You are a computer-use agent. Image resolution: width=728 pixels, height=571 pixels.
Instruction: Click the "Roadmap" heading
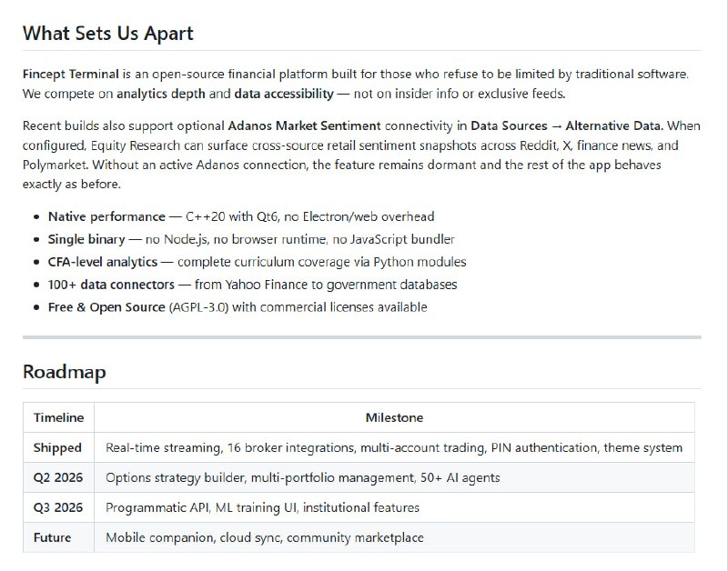[x=64, y=372]
